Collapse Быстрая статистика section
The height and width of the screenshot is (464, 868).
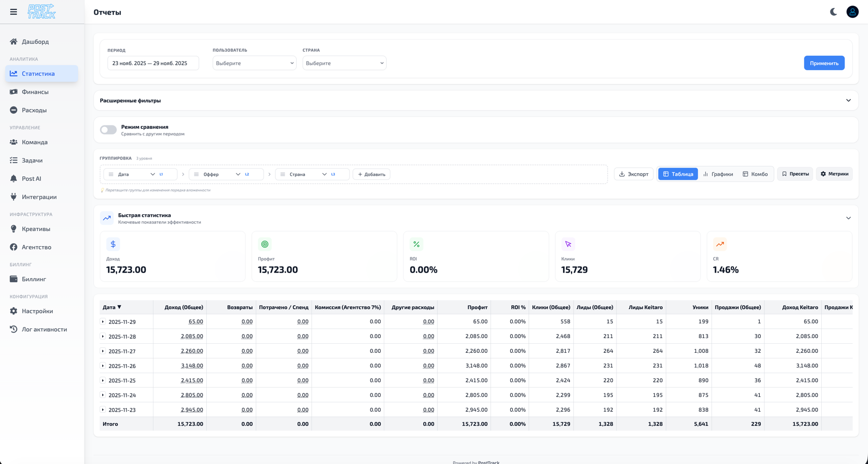(x=848, y=218)
